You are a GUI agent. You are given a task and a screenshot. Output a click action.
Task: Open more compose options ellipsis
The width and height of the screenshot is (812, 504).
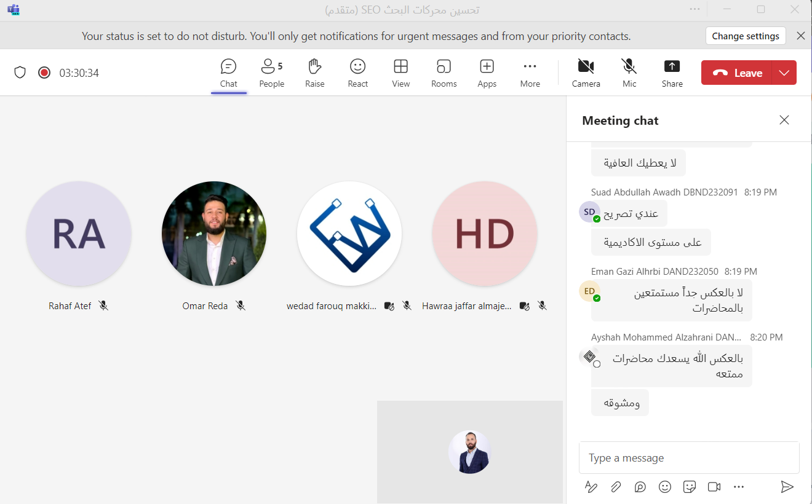[739, 487]
